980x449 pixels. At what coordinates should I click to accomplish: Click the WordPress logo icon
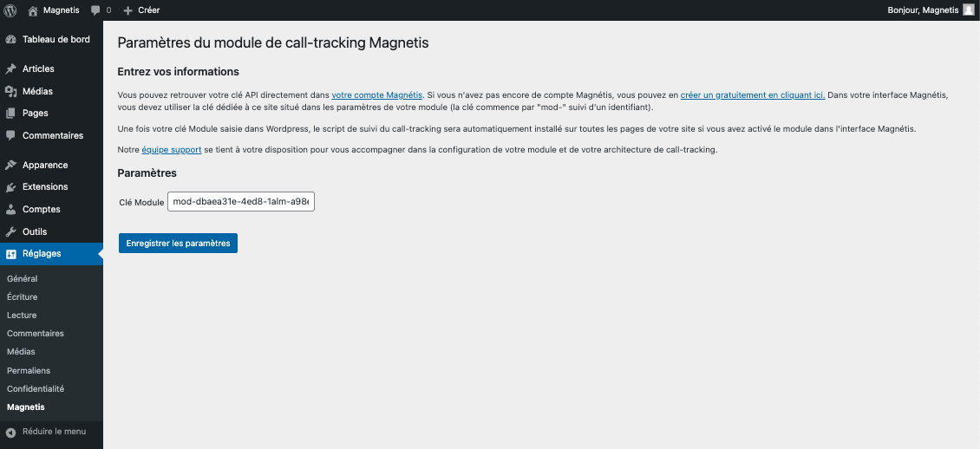tap(10, 10)
